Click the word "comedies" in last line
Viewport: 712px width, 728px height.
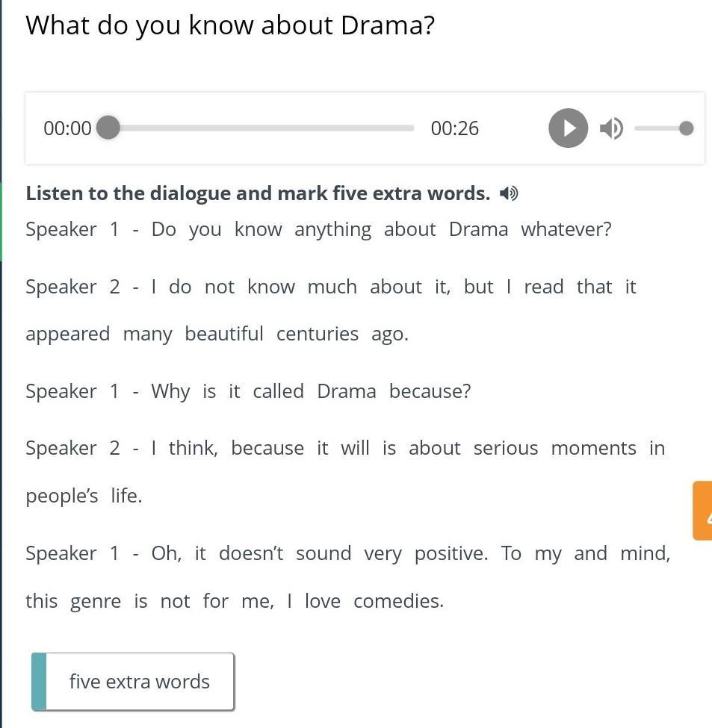point(397,601)
